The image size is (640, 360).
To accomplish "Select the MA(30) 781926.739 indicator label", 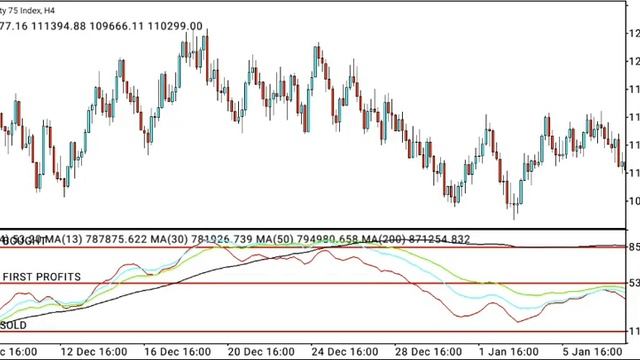I will (x=202, y=239).
